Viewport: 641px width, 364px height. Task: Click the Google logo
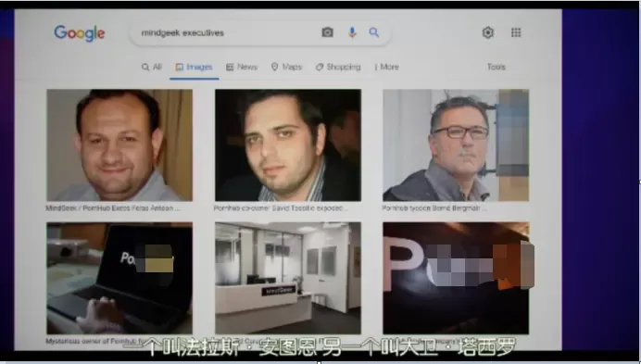[80, 33]
